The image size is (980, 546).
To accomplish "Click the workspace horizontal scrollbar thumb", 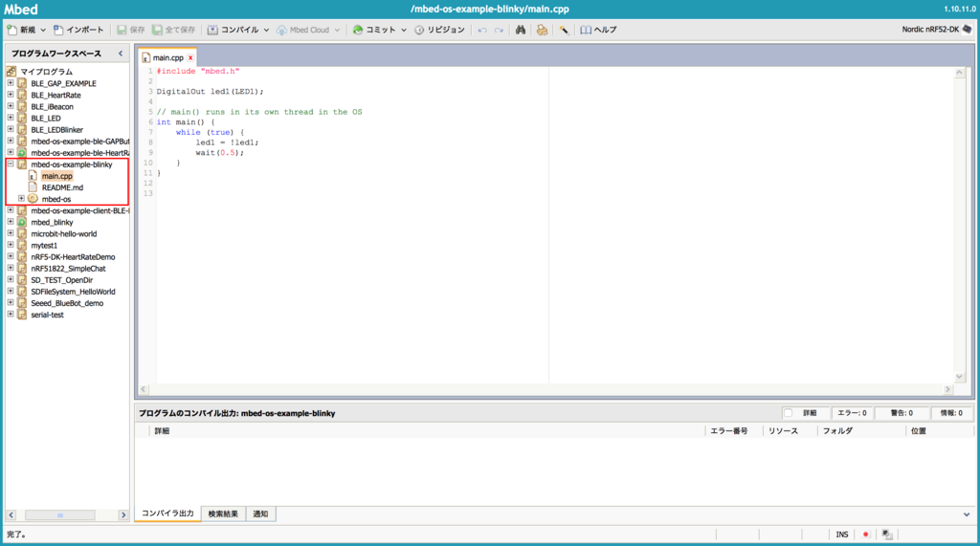I will [x=60, y=515].
